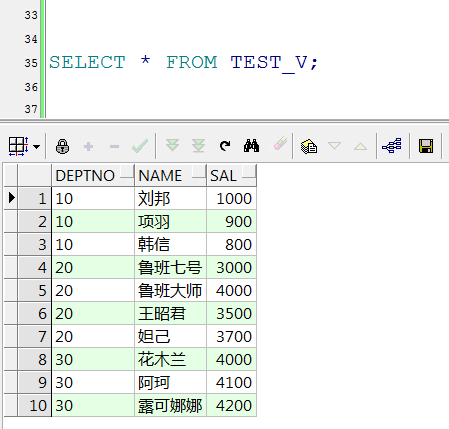Image resolution: width=449 pixels, height=429 pixels.
Task: Click the delete record minus icon
Action: tap(114, 146)
